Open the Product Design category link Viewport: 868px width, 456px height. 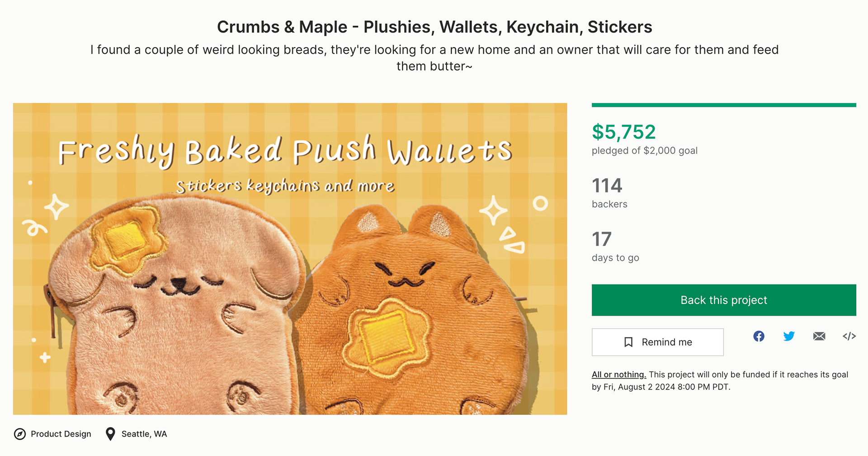(x=61, y=434)
